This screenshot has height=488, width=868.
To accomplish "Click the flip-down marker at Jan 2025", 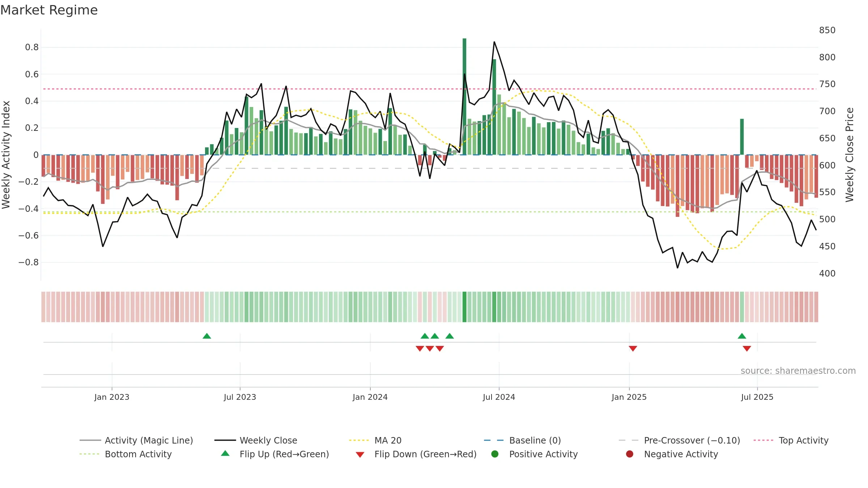I will click(x=633, y=348).
